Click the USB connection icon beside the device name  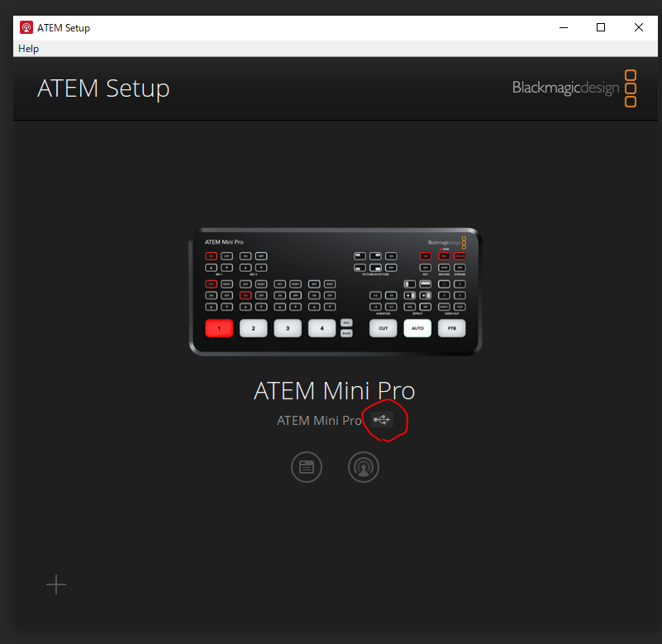point(382,420)
